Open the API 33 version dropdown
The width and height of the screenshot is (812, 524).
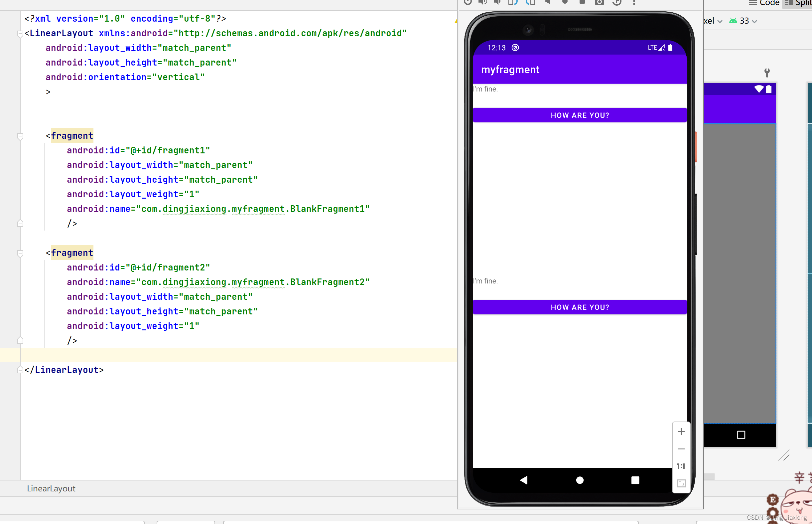point(744,21)
